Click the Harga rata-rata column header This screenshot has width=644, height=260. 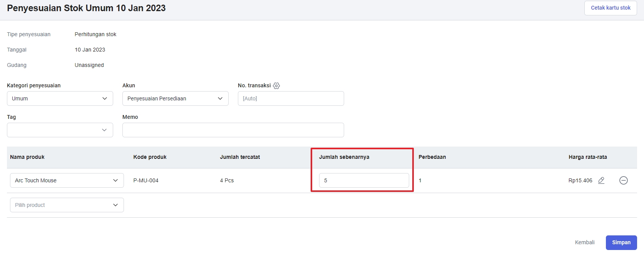tap(587, 157)
